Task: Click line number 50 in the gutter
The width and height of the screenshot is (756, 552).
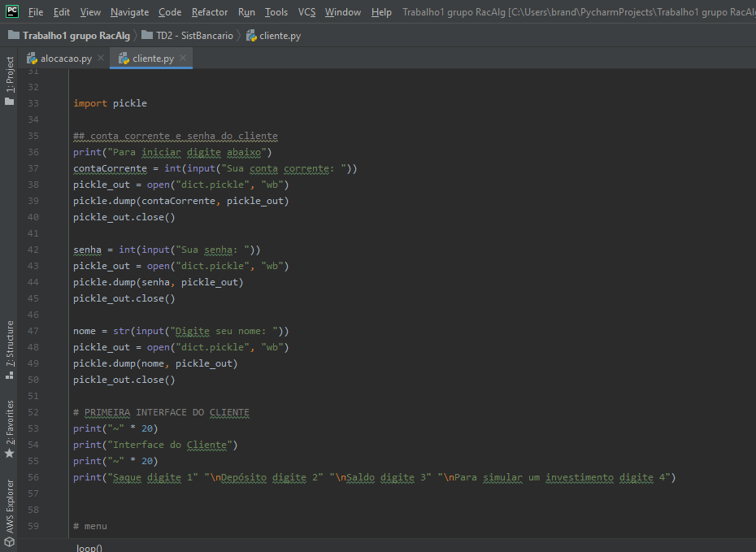Action: coord(33,380)
